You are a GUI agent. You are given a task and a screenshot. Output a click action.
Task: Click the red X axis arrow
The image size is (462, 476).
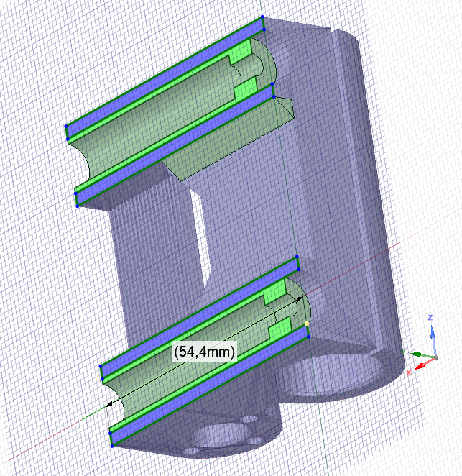pyautogui.click(x=420, y=365)
